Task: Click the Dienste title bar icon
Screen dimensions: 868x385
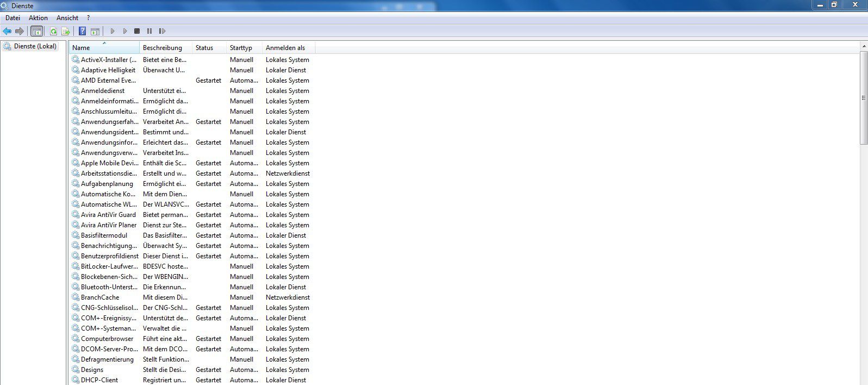Action: pos(5,5)
